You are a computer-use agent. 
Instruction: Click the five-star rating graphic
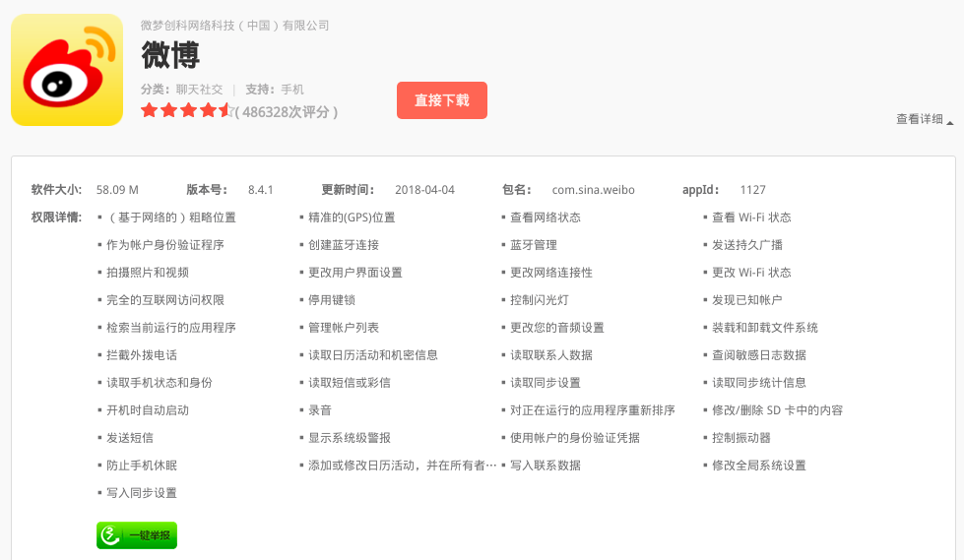pyautogui.click(x=187, y=111)
